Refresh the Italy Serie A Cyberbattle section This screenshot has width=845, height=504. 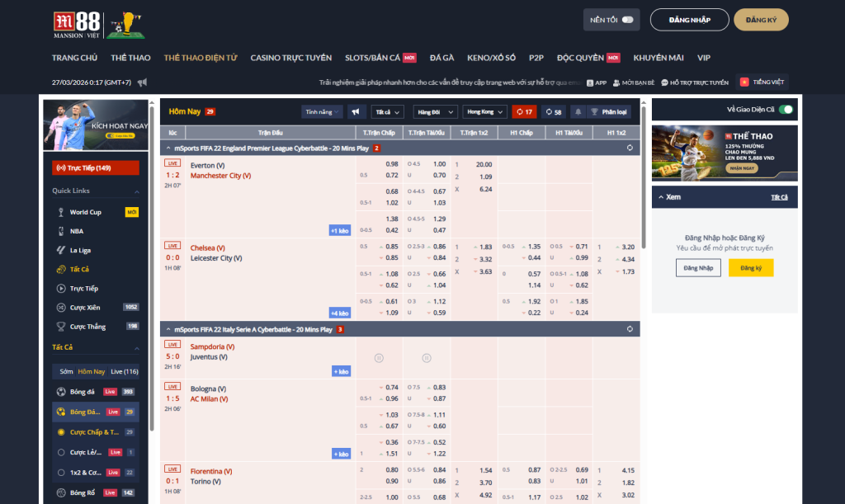pos(630,329)
